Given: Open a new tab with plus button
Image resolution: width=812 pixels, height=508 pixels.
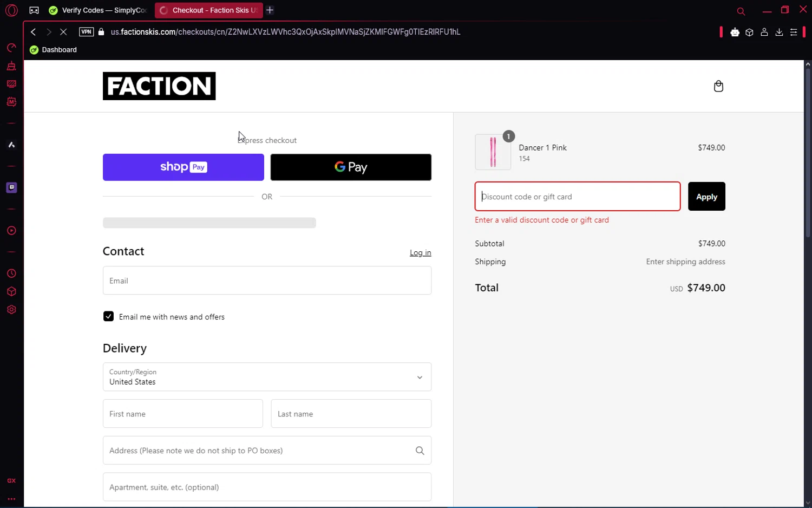Looking at the screenshot, I should (270, 10).
